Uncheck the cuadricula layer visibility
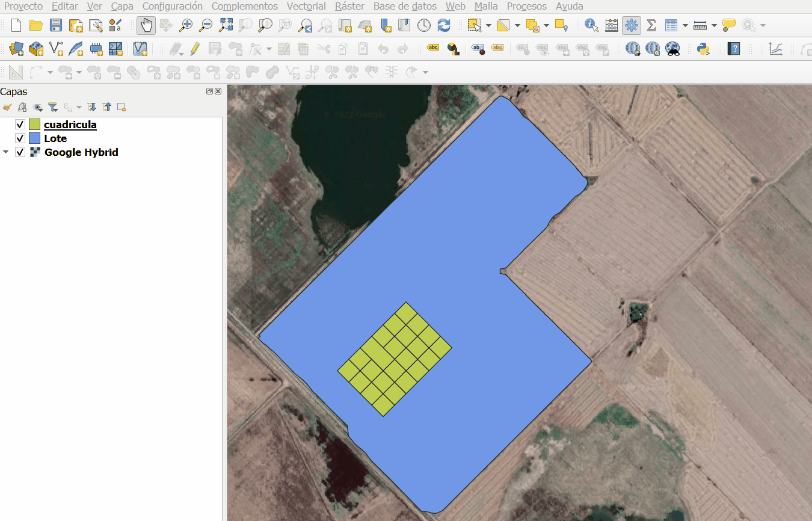This screenshot has width=812, height=521. (x=20, y=125)
